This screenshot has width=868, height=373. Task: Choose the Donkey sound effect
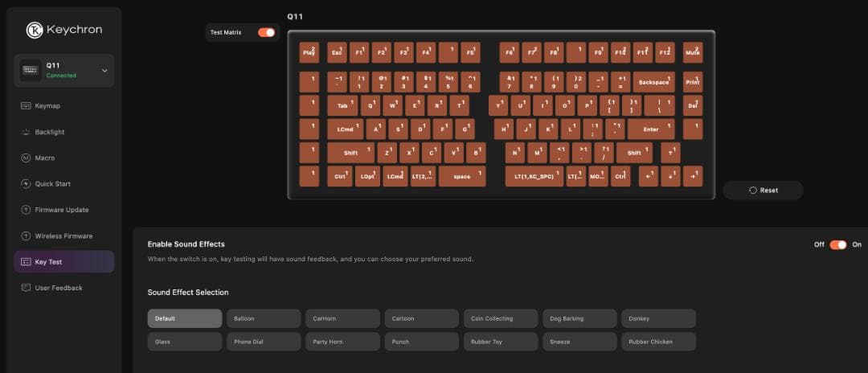click(x=659, y=319)
